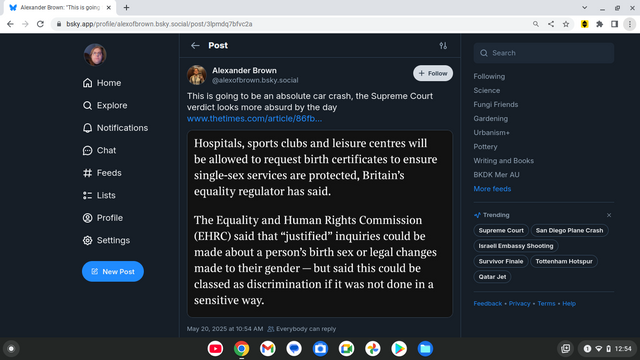Launch YouTube from the shelf
640x360 pixels.
click(x=215, y=349)
